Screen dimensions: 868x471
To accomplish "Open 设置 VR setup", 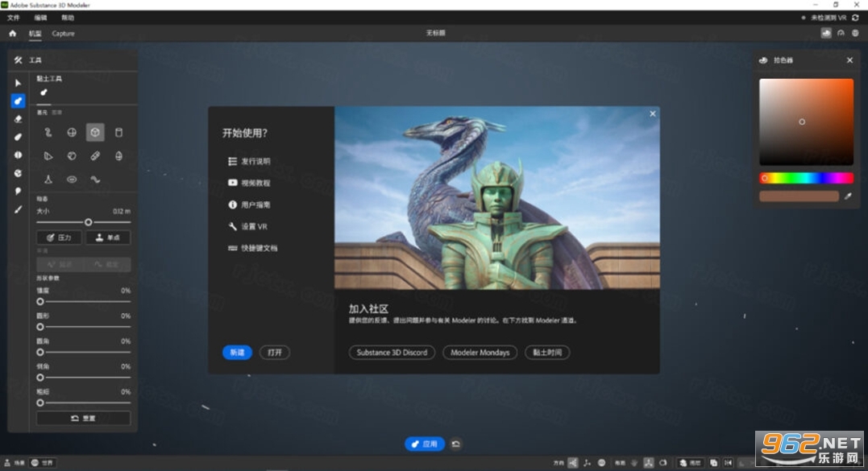I will click(x=247, y=226).
